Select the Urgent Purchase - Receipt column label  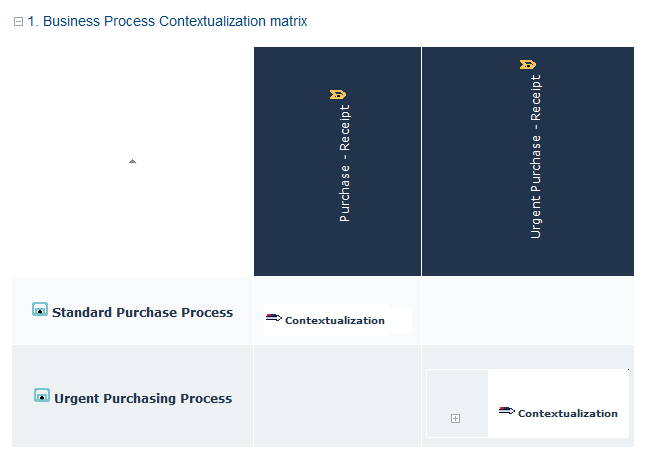(536, 156)
